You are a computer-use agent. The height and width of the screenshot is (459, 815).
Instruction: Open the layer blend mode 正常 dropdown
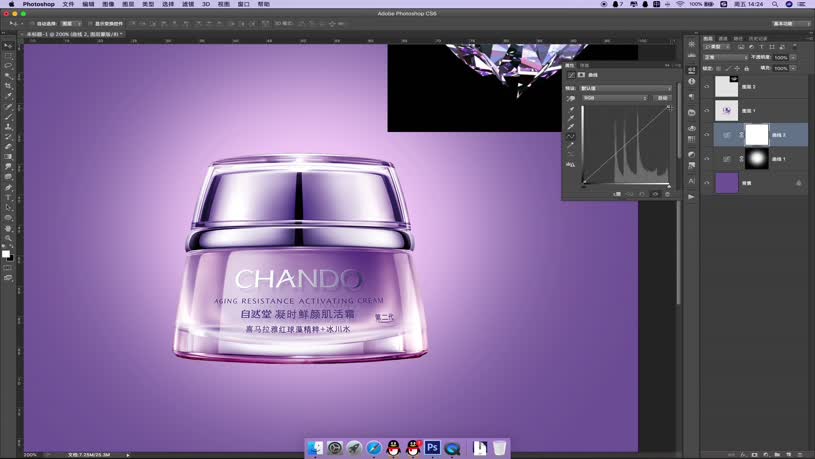(726, 57)
